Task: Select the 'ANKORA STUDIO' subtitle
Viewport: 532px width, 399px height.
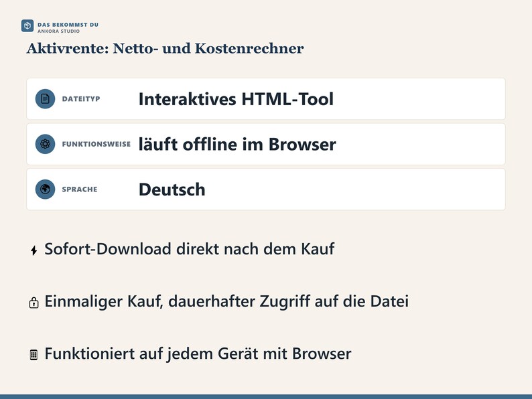Action: [x=58, y=31]
